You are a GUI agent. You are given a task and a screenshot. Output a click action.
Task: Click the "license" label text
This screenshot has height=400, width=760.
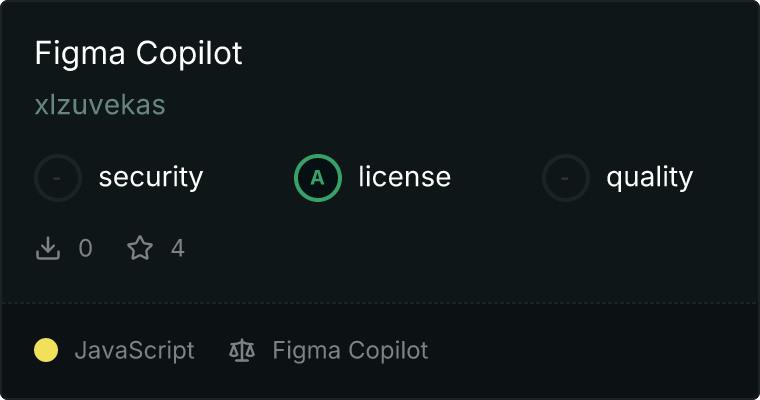click(x=404, y=178)
